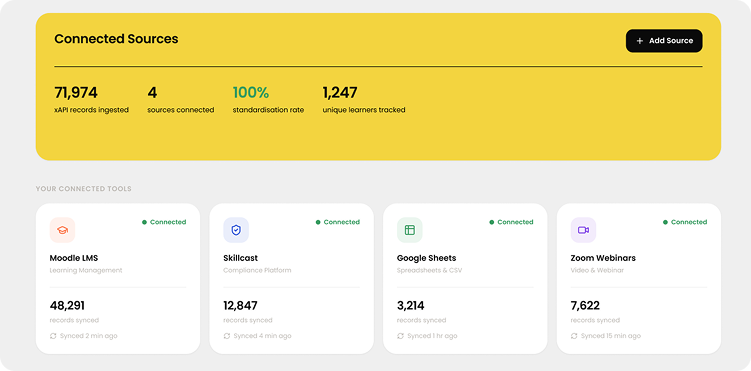
Task: Click the 12,847 records synced value
Action: (x=240, y=305)
